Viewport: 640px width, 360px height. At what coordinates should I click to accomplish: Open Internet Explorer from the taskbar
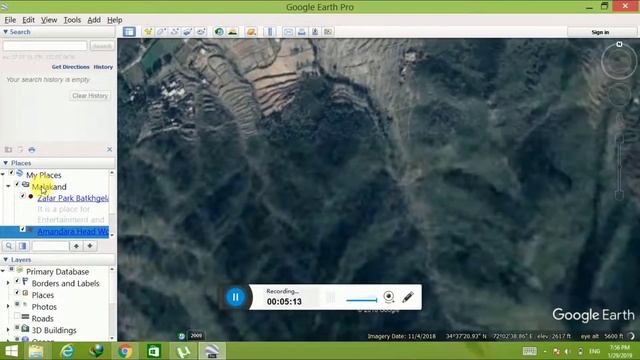coord(67,351)
